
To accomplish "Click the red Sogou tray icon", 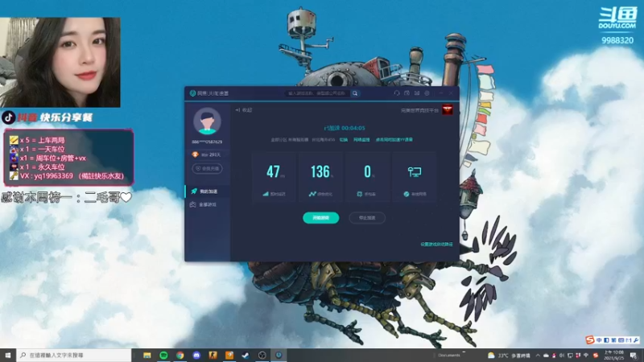I will (596, 356).
